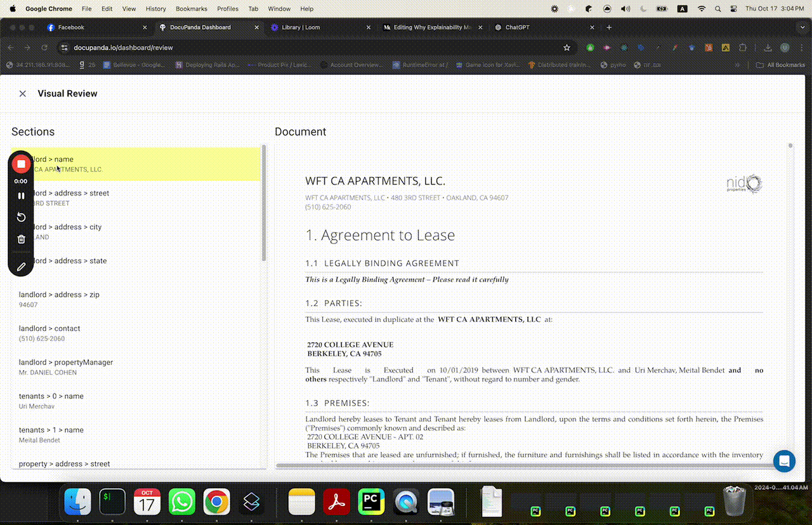
Task: Bookmark this page with the star icon
Action: 566,48
